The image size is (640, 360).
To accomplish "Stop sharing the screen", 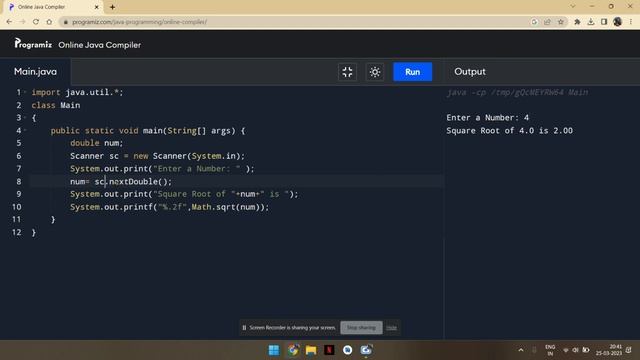I will click(x=361, y=327).
